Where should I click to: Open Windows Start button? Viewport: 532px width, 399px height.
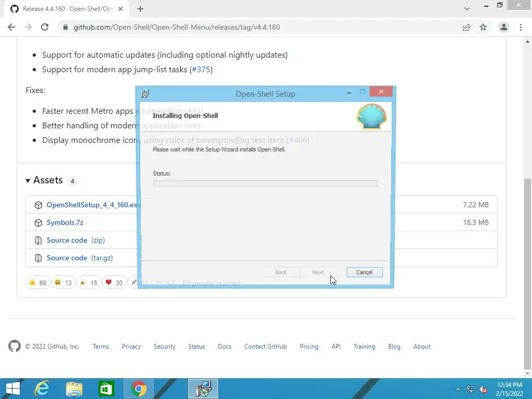click(13, 389)
